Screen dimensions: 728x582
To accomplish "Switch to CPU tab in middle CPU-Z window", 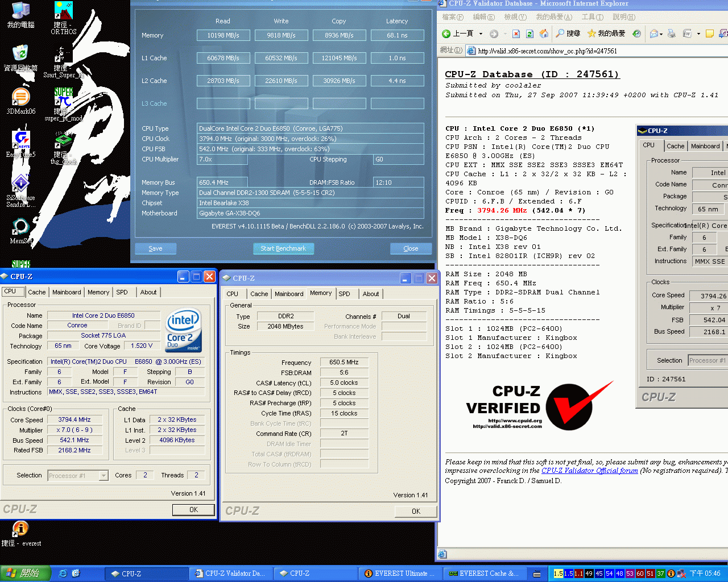I will click(x=233, y=294).
